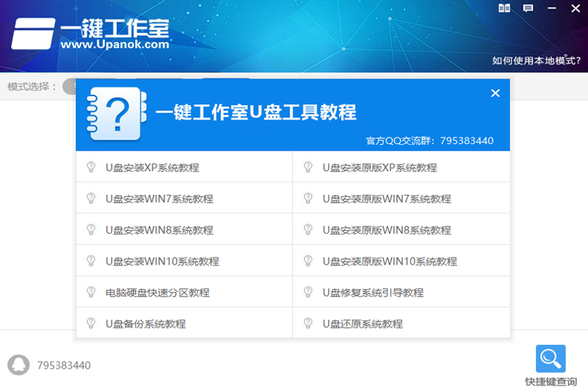Screen dimensions: 588x392
Task: Open the U盘安装WIN7系统教程 link
Action: [x=159, y=199]
